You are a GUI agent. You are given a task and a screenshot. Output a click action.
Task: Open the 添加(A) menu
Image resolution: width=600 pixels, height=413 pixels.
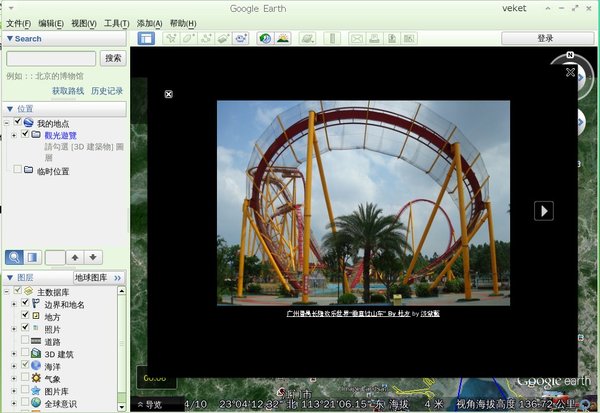click(x=149, y=23)
